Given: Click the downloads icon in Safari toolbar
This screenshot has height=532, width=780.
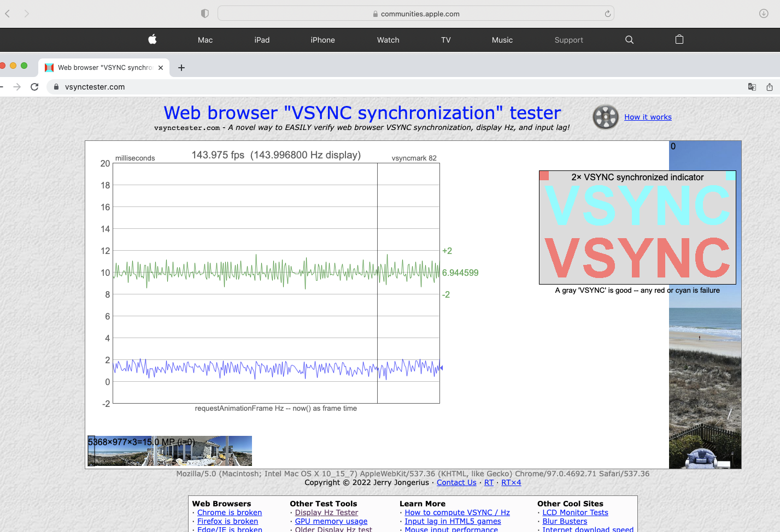Looking at the screenshot, I should click(764, 14).
